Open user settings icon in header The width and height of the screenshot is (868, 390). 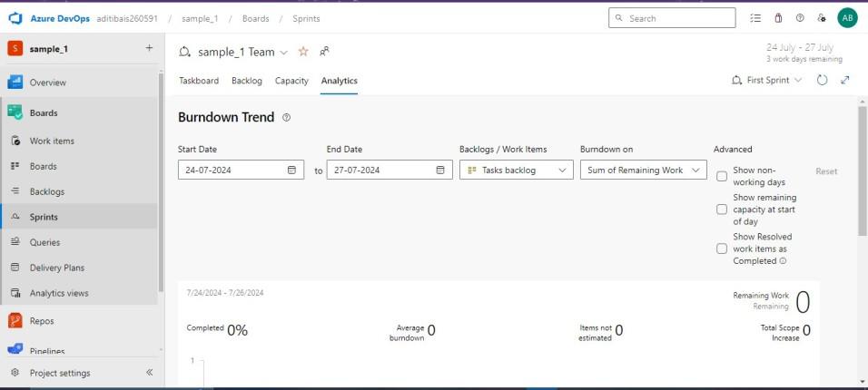pyautogui.click(x=822, y=18)
